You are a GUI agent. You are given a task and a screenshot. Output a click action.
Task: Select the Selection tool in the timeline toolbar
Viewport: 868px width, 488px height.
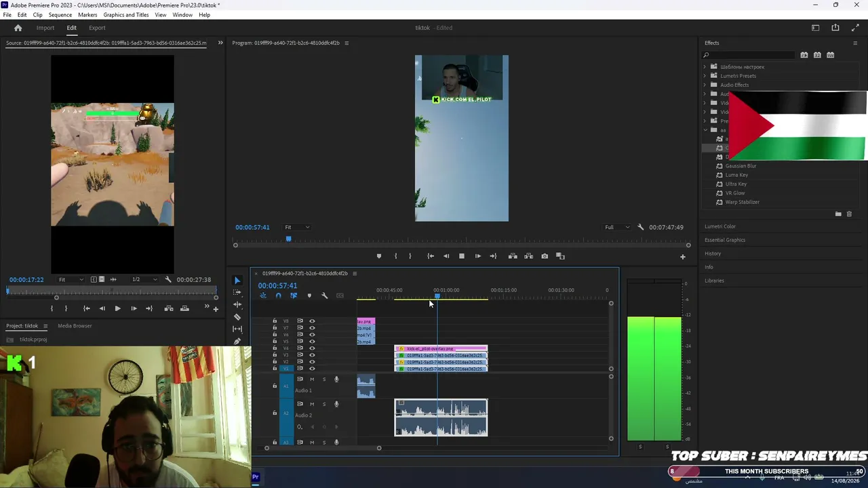[x=237, y=281]
